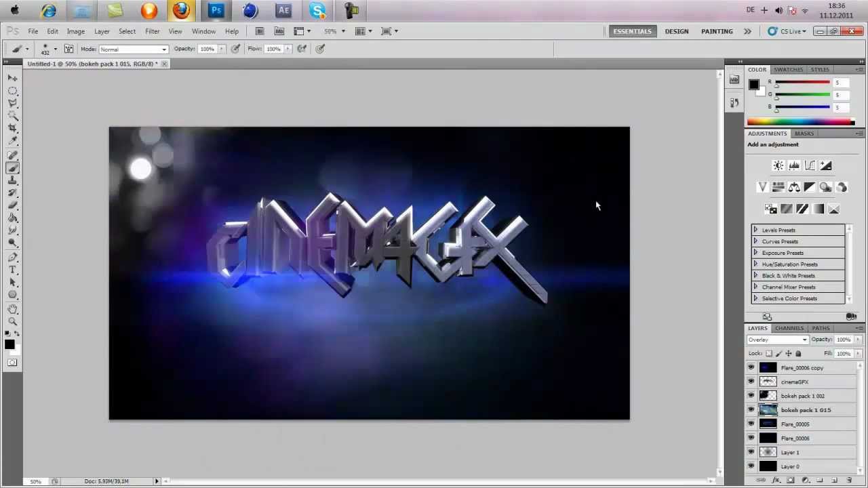The width and height of the screenshot is (868, 488).
Task: Click the foreground color swatch in toolbox
Action: click(9, 345)
